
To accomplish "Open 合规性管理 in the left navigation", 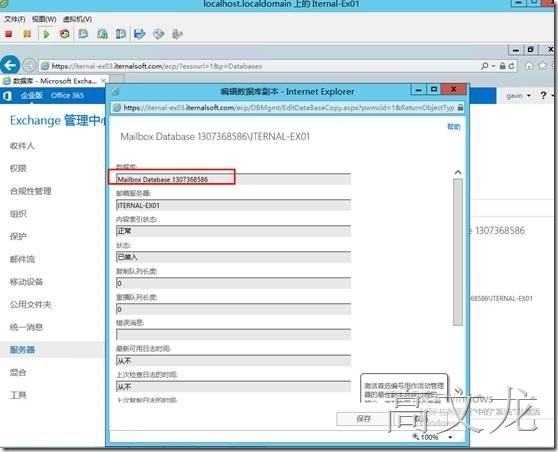I will (31, 191).
